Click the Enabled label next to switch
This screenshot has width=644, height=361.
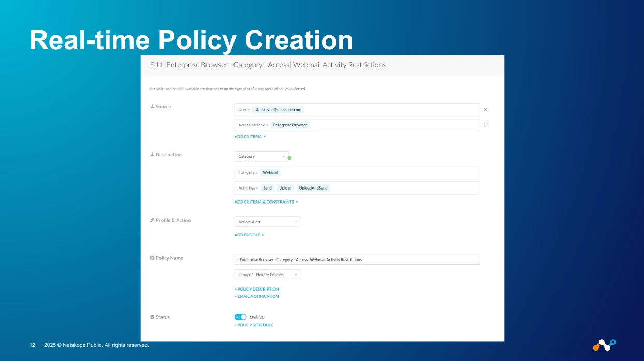pyautogui.click(x=257, y=317)
